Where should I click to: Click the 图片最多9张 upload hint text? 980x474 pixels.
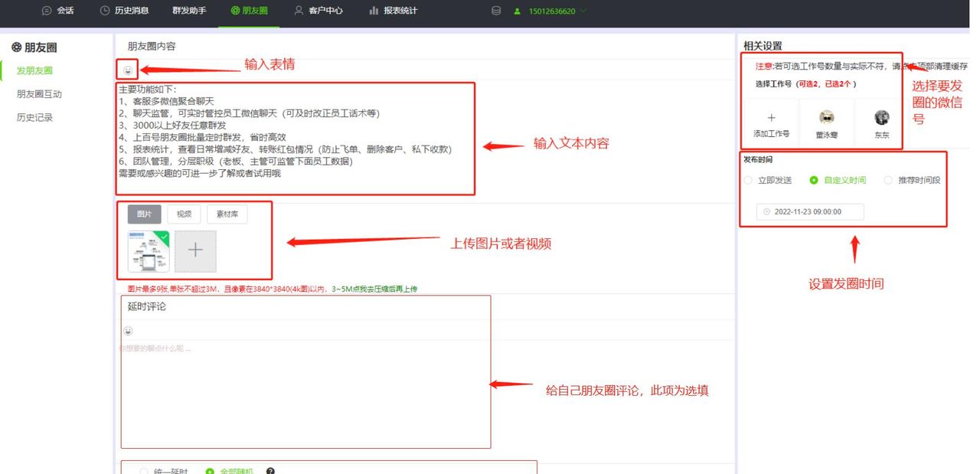click(272, 289)
